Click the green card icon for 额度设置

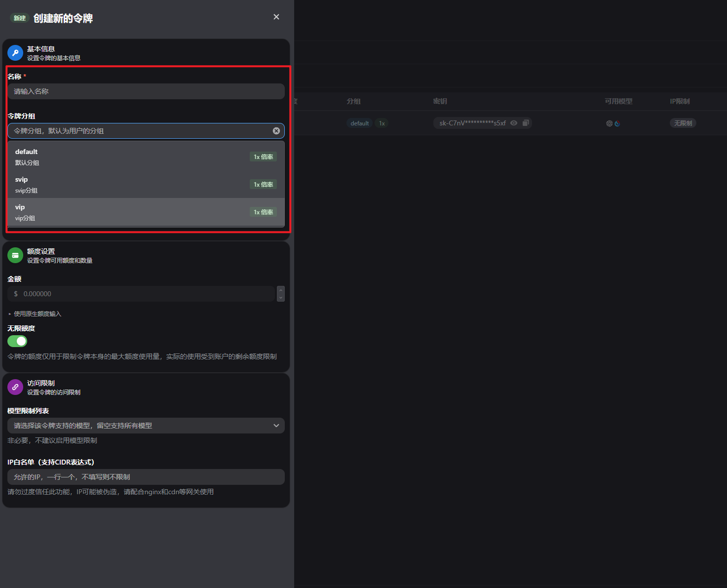[15, 255]
